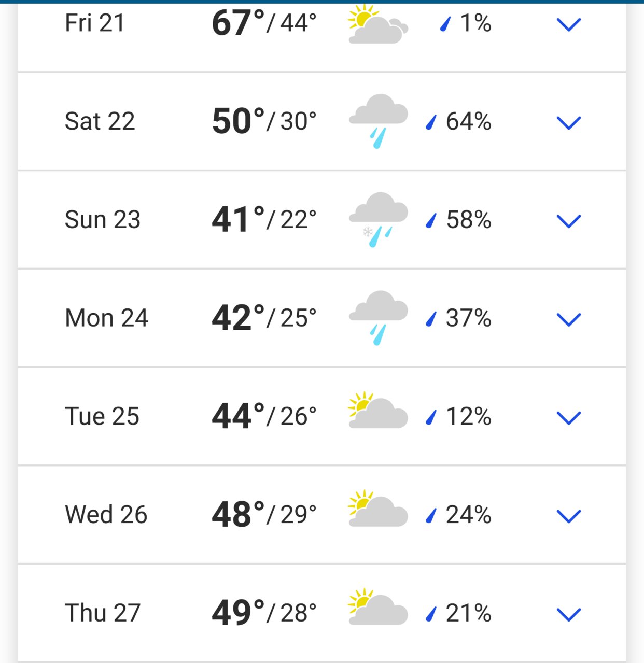This screenshot has width=644, height=663.
Task: Click the rain cloud icon for Sat 22
Action: [x=378, y=121]
